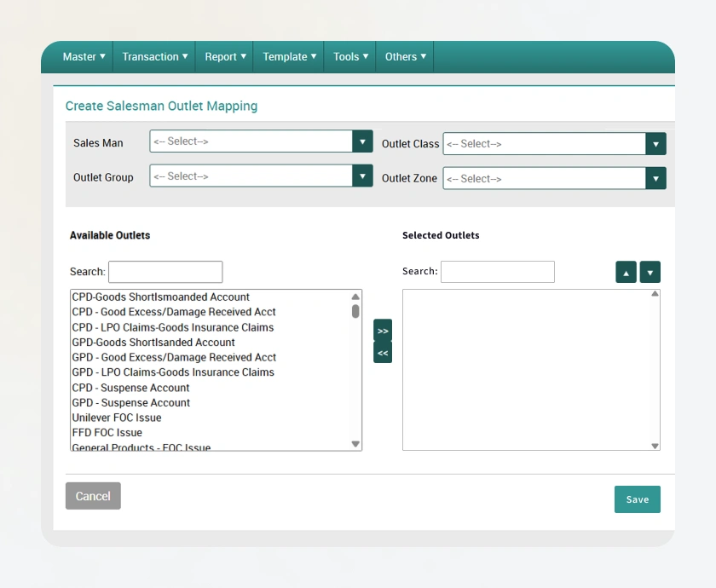Click the Outlet Group dropdown arrow icon
Image resolution: width=716 pixels, height=588 pixels.
click(363, 176)
